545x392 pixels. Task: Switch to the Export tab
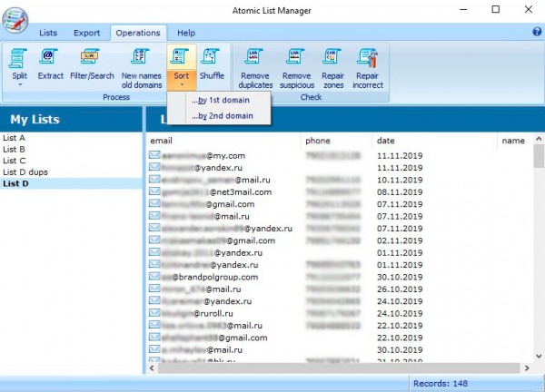86,33
